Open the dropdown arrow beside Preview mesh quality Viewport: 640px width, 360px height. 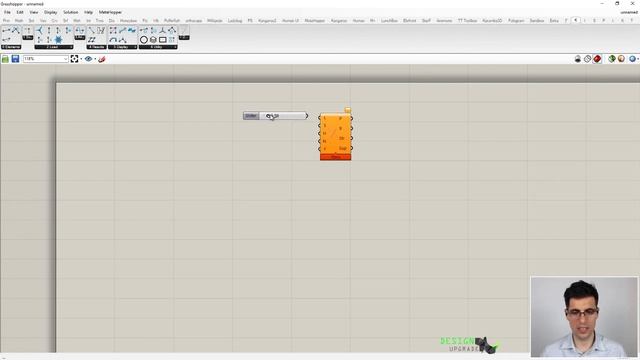coord(638,59)
